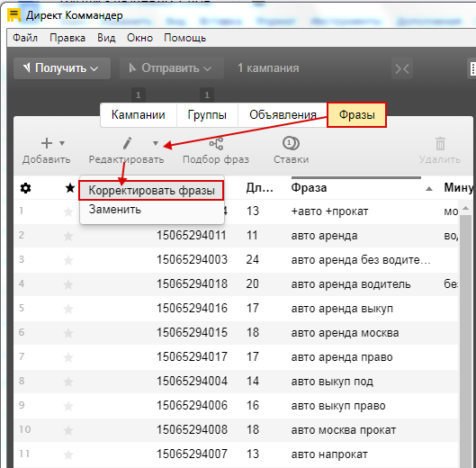
Task: Click the Дл... column header
Action: (x=259, y=188)
